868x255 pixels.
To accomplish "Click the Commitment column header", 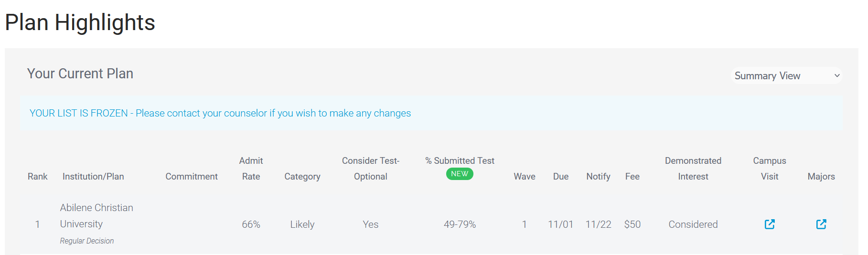I will [192, 176].
